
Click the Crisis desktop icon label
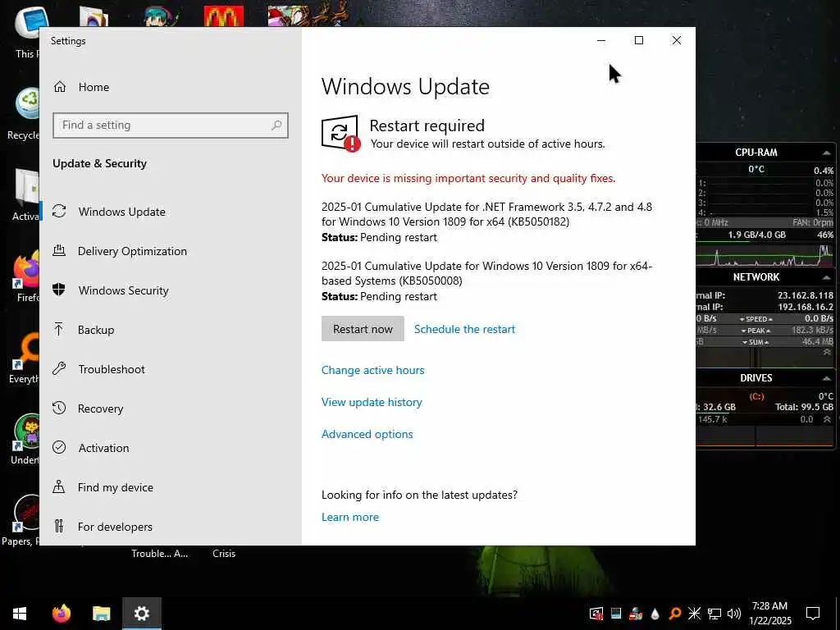pos(224,554)
